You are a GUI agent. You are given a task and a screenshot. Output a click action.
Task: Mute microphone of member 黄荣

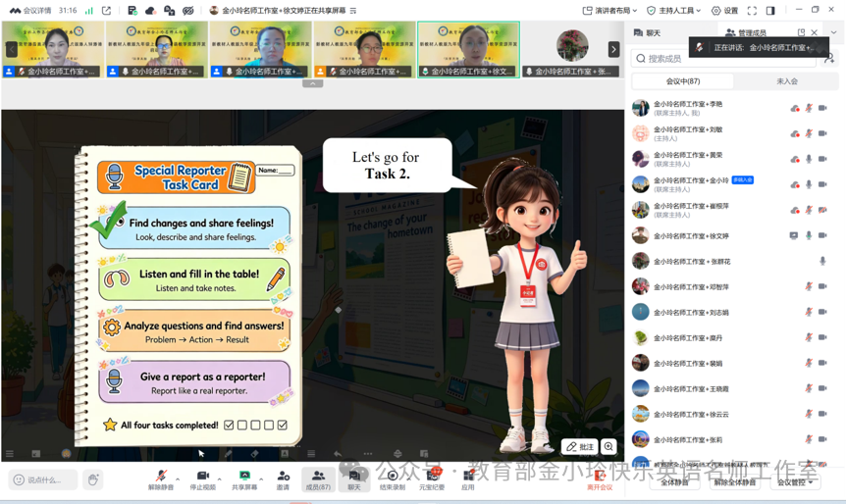pos(809,159)
